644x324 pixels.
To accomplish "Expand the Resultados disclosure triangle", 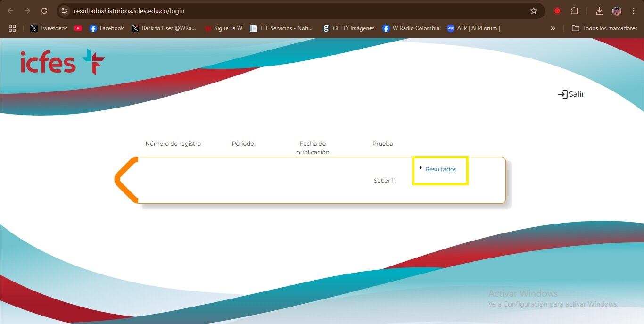I will 421,168.
